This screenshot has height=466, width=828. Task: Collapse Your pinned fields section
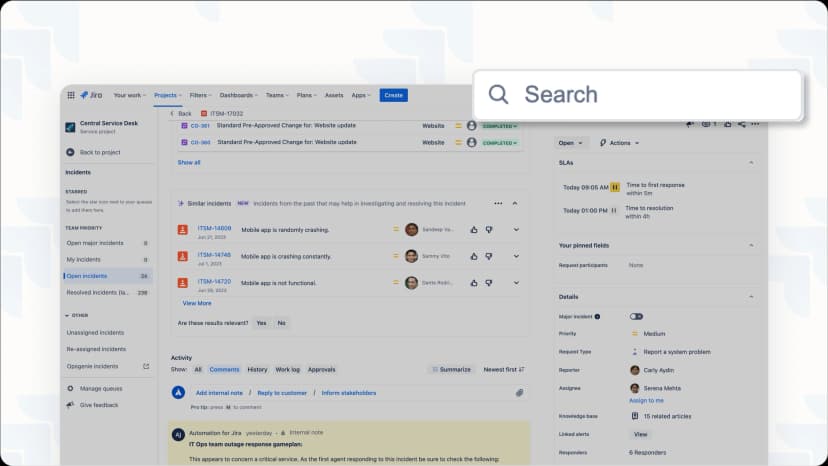[x=751, y=245]
